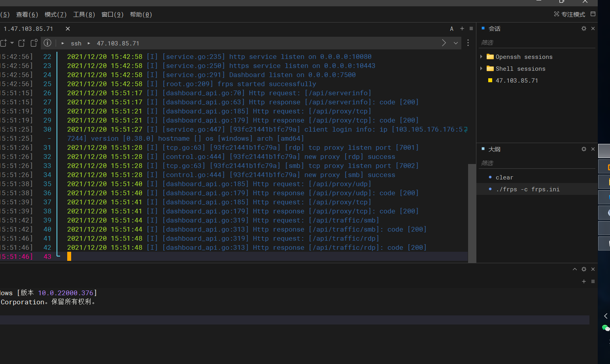Toggle the panel layout icon beside 专注模式
Viewport: 610px width, 364px height.
tap(593, 14)
